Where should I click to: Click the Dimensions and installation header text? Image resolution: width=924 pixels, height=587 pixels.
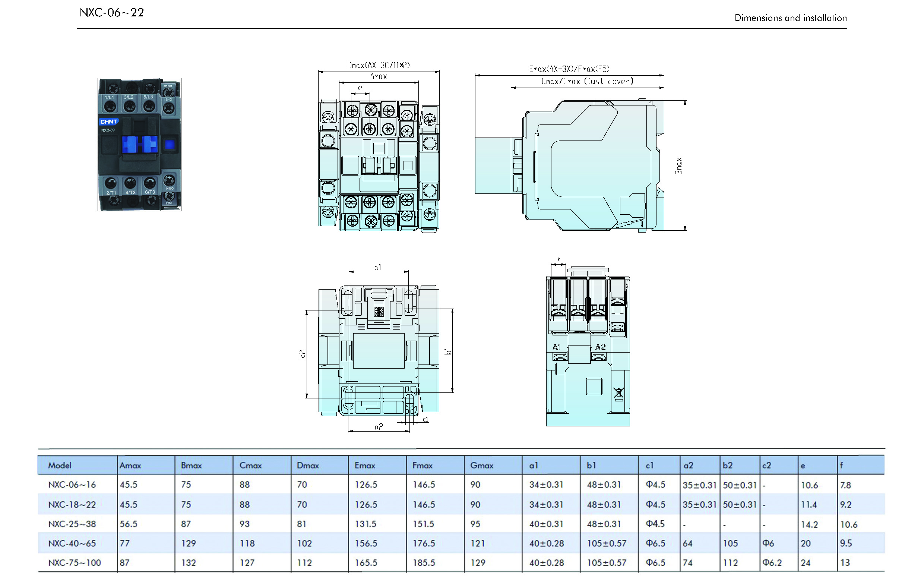click(x=791, y=18)
